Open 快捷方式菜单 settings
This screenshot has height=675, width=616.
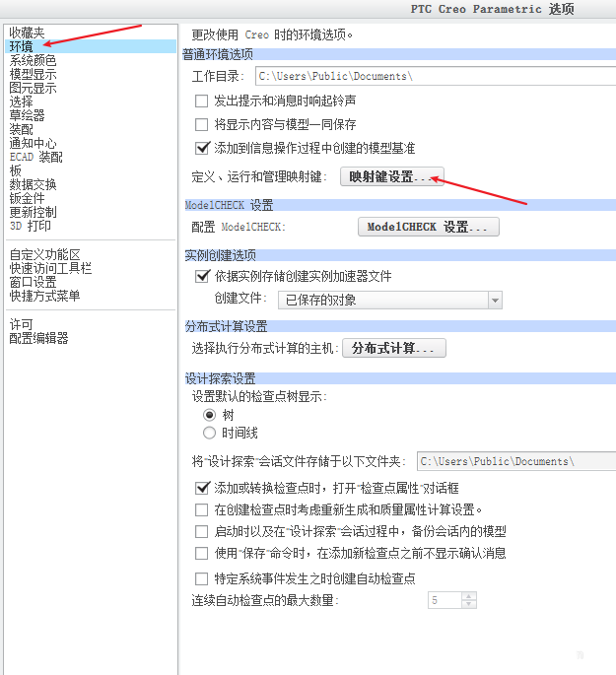pos(44,296)
